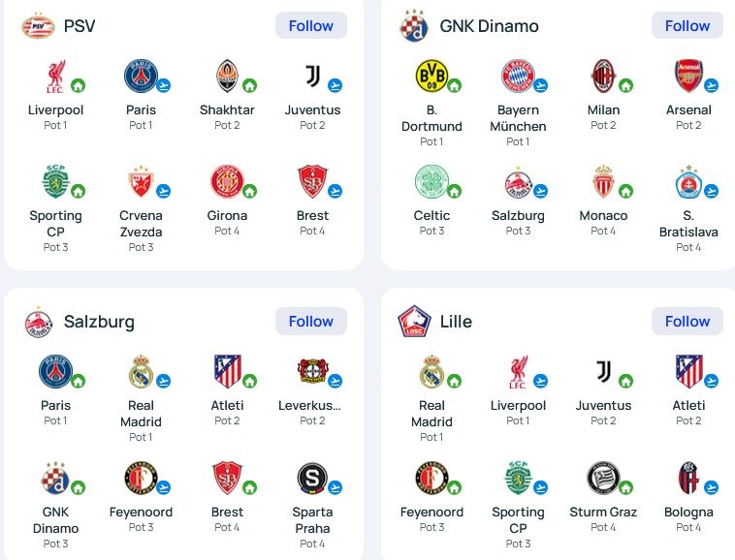Select Liverpool crest in PSV fixtures

pos(55,77)
